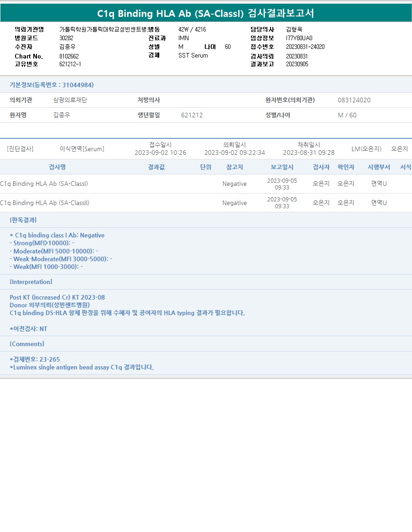This screenshot has height=532, width=412.
Task: Click the report title banner
Action: pyautogui.click(x=206, y=13)
